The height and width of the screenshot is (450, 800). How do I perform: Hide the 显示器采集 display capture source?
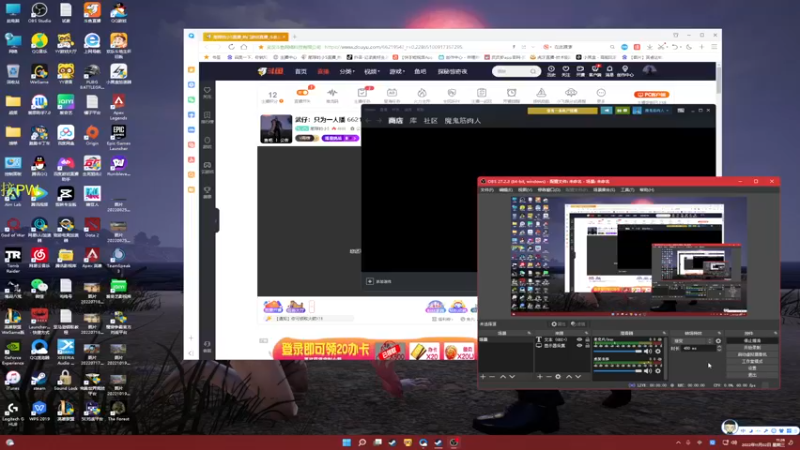(x=580, y=346)
